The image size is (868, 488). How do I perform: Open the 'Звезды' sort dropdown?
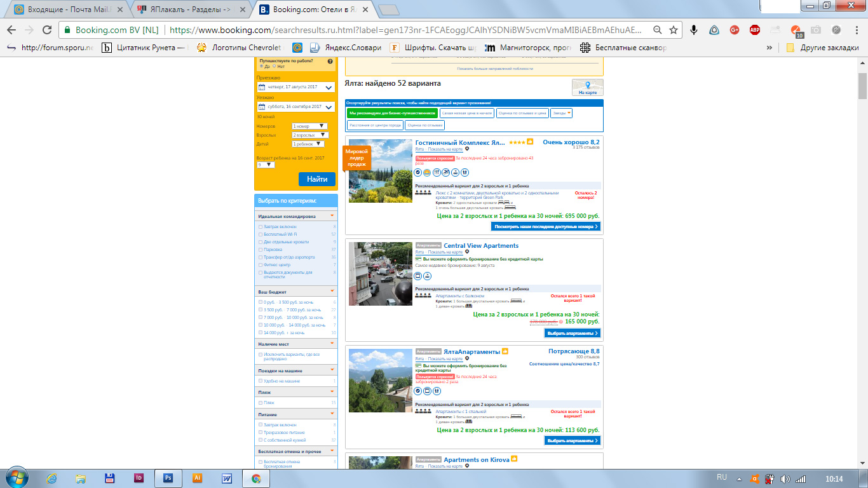[561, 113]
